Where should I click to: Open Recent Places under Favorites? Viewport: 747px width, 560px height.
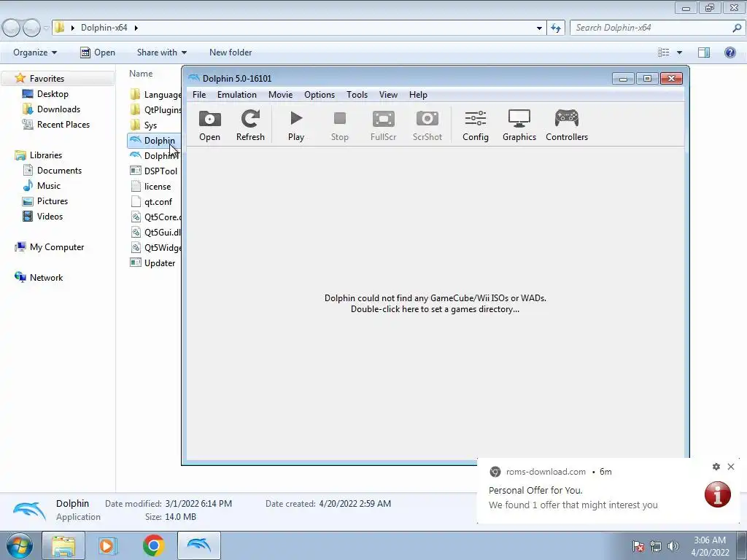[x=55, y=124]
